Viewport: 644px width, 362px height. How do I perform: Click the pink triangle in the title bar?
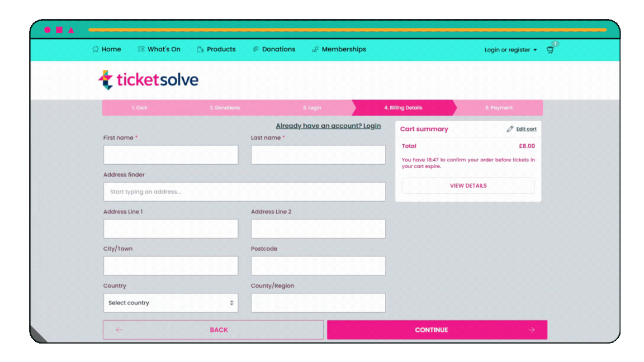71,30
